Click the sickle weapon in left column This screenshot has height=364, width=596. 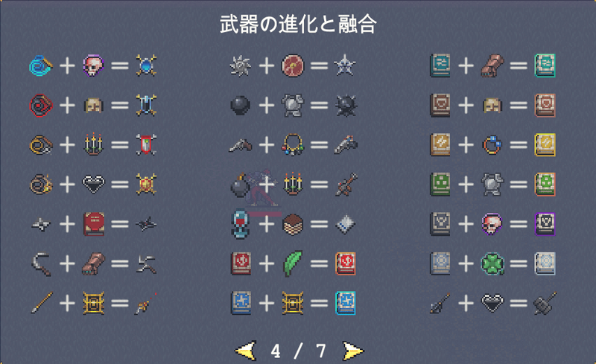[42, 264]
